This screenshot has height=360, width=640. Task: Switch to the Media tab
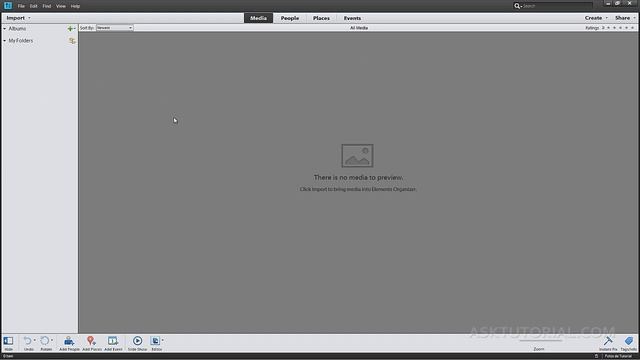click(x=258, y=18)
